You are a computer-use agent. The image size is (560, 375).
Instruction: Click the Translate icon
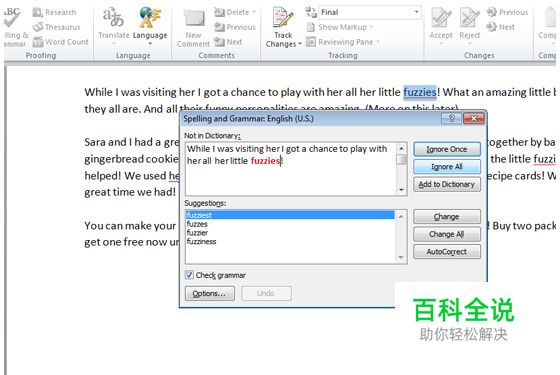tap(113, 17)
